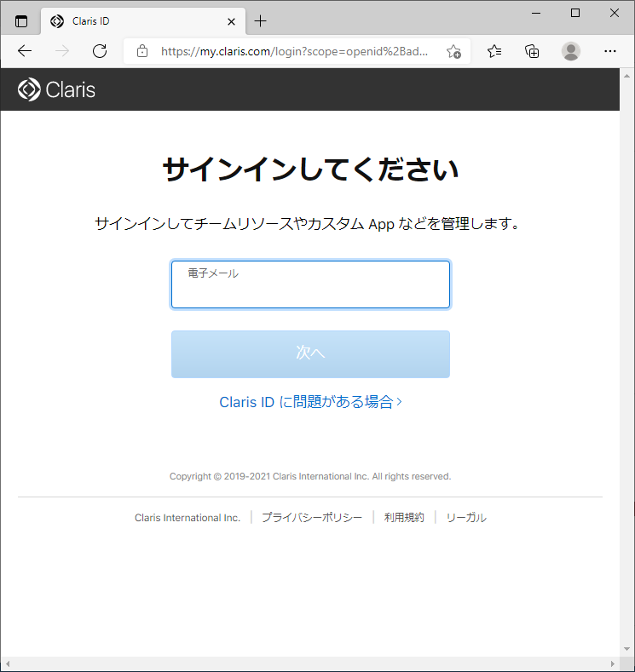
Task: Add this page to favorites
Action: (x=453, y=51)
